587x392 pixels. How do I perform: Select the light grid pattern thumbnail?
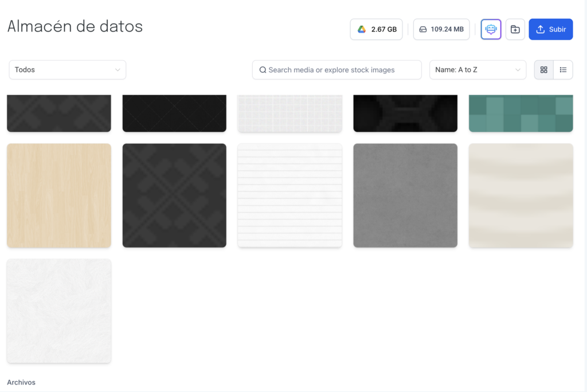(x=289, y=113)
